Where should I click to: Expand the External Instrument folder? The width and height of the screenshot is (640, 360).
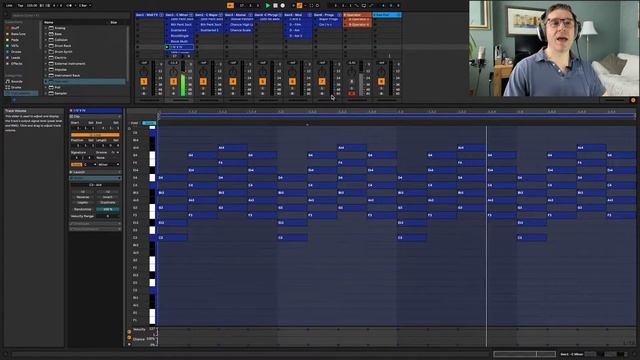click(x=46, y=64)
